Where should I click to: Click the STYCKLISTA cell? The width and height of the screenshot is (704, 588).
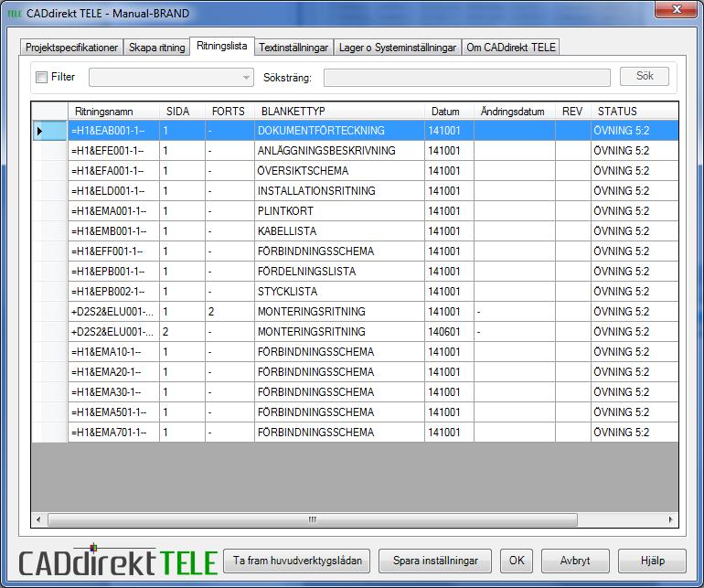point(339,292)
